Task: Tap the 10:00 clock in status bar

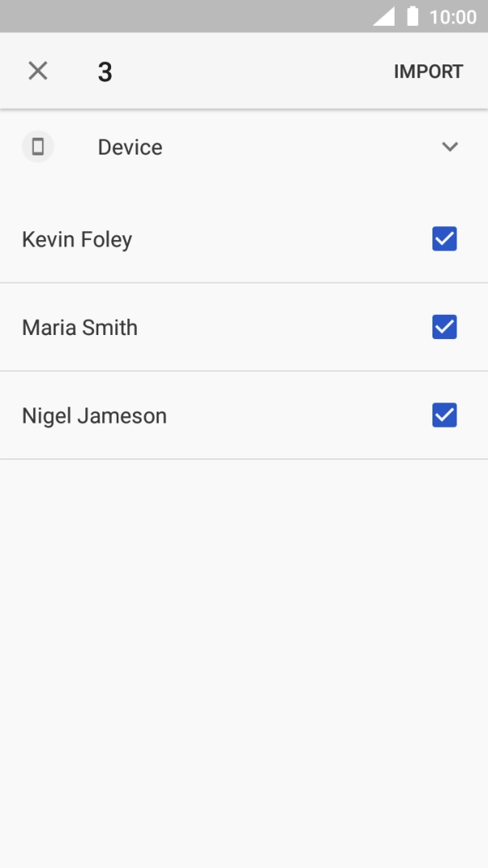Action: point(453,17)
